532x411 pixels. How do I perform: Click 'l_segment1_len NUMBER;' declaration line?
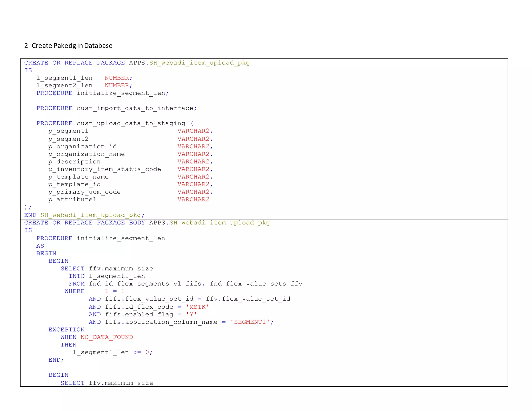(84, 78)
